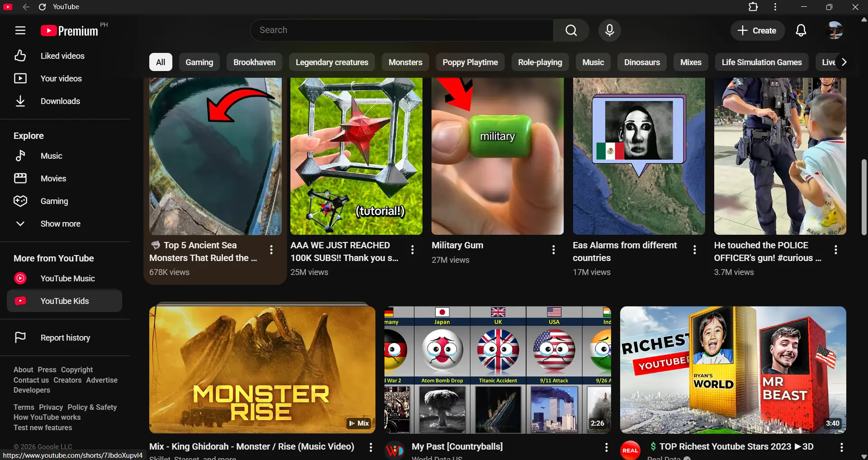Reload the YouTube page
The image size is (868, 460).
click(x=43, y=7)
